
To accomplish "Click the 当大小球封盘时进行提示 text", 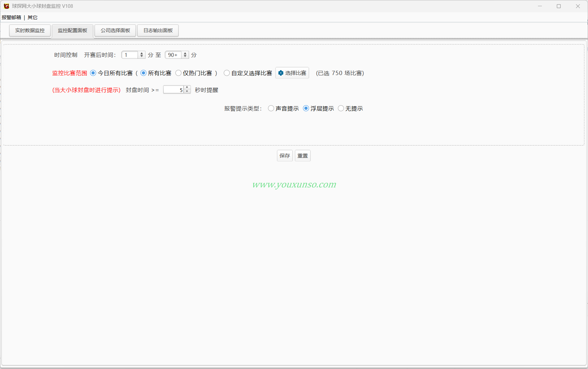I will (86, 90).
